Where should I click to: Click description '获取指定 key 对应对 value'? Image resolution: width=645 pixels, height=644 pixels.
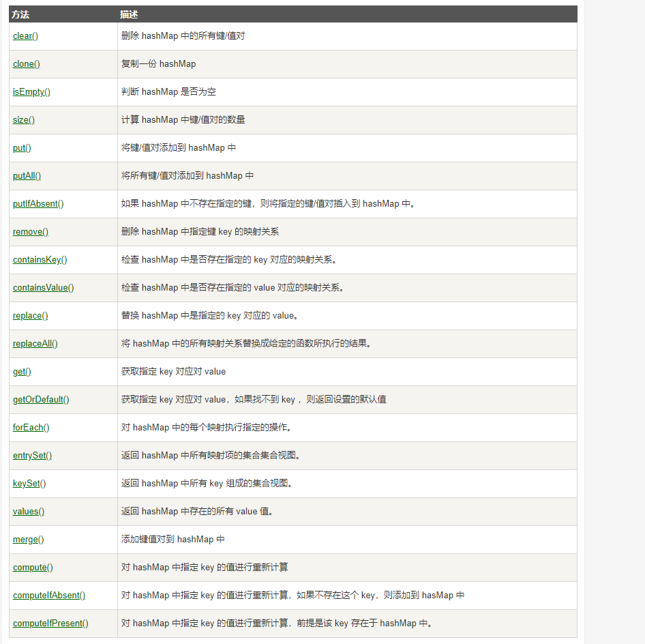[174, 372]
